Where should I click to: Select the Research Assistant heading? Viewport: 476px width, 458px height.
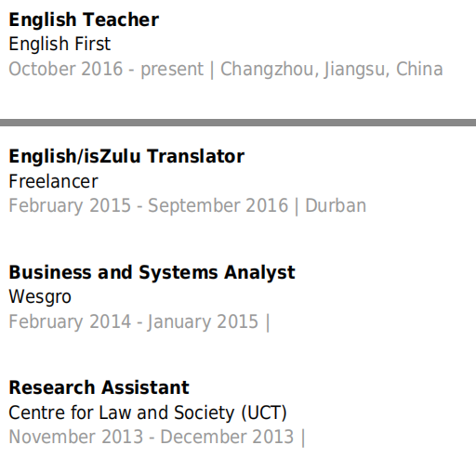point(99,387)
